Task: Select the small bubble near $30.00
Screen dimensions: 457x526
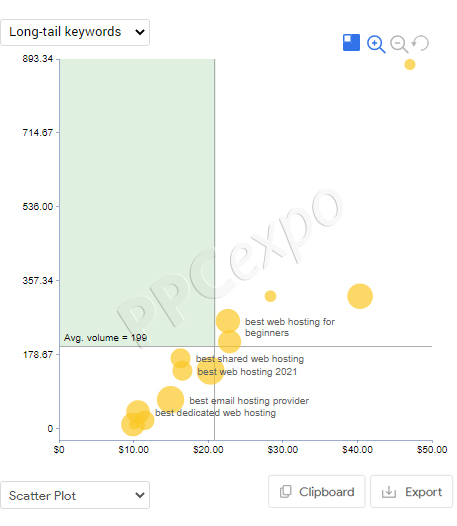Action: pyautogui.click(x=270, y=296)
